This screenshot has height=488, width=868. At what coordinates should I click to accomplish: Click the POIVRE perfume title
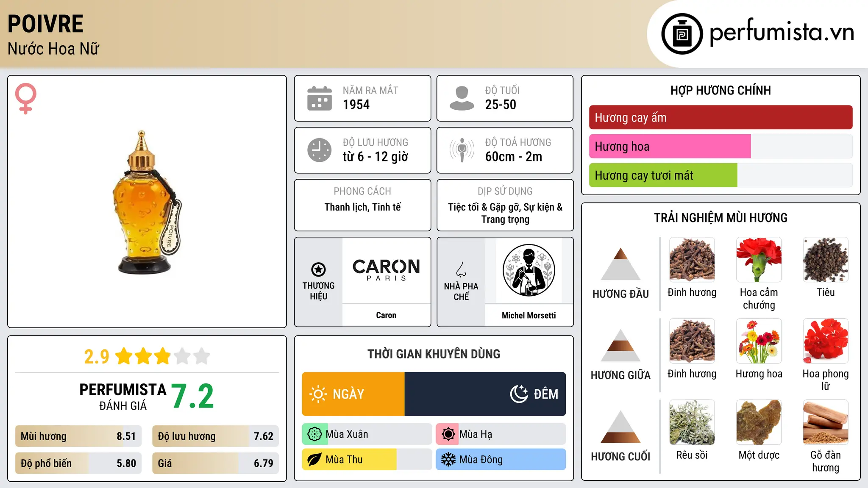(x=45, y=24)
